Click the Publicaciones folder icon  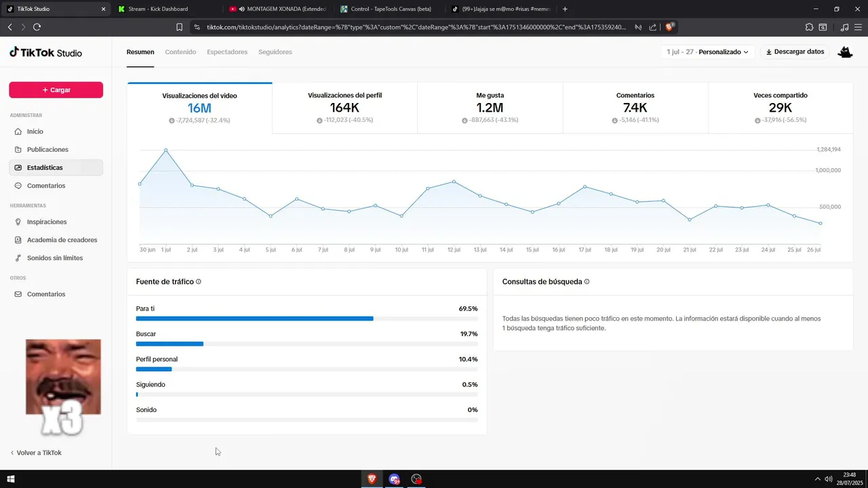pos(18,150)
